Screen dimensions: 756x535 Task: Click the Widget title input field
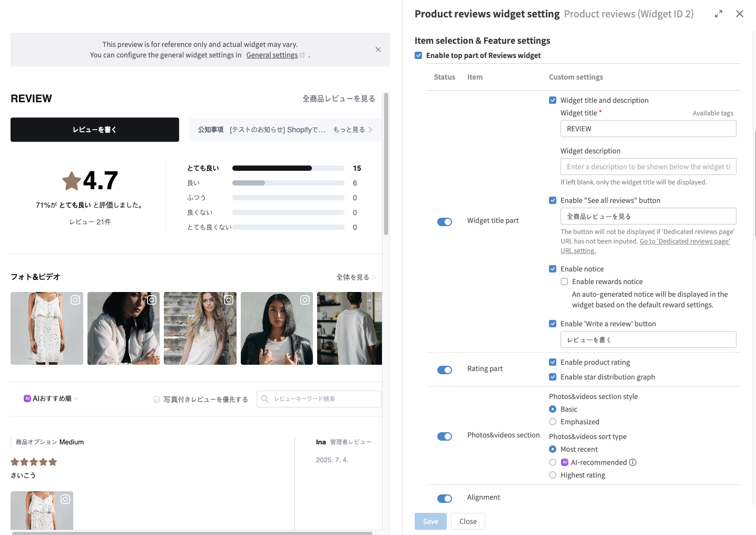[648, 129]
